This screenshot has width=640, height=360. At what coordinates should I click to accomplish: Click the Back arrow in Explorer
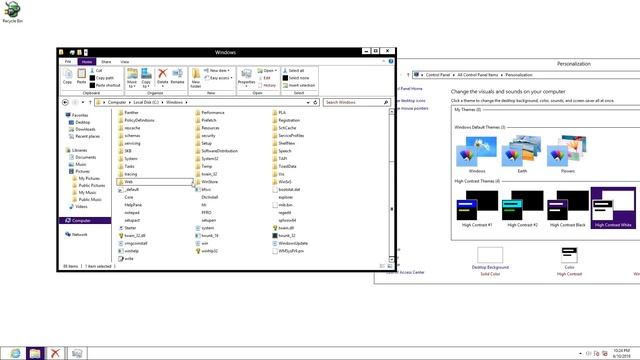(65, 102)
